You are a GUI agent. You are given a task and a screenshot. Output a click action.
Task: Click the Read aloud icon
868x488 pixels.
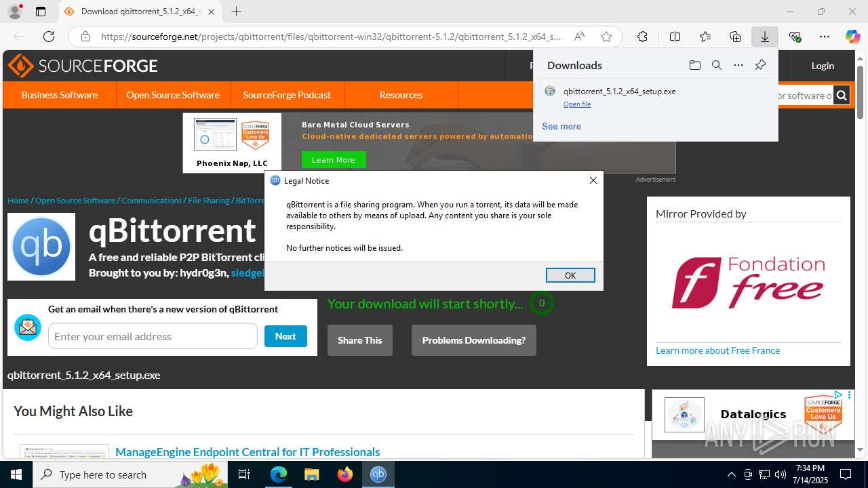pyautogui.click(x=579, y=37)
